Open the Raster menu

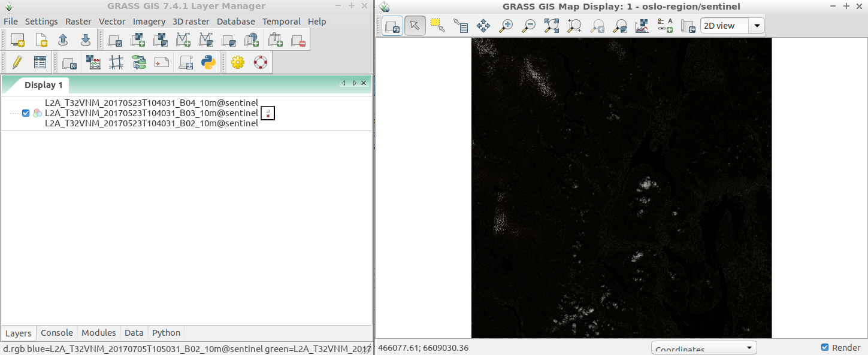click(78, 22)
